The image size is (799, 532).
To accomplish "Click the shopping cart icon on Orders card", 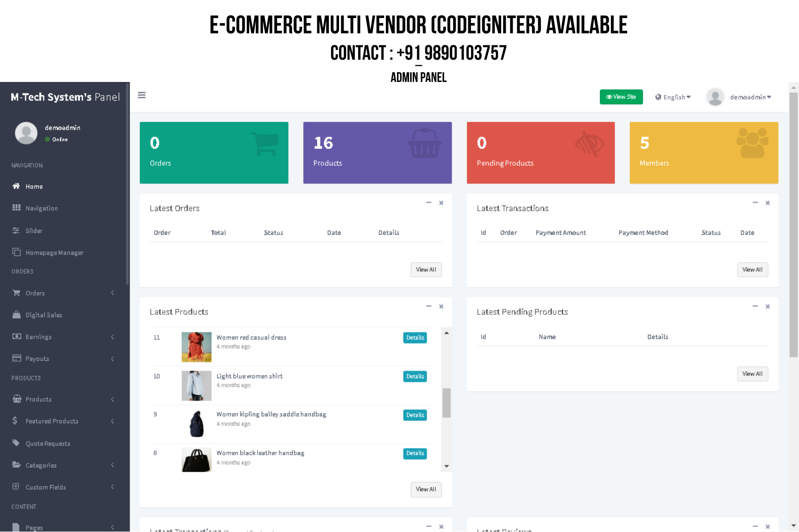I will 265,144.
